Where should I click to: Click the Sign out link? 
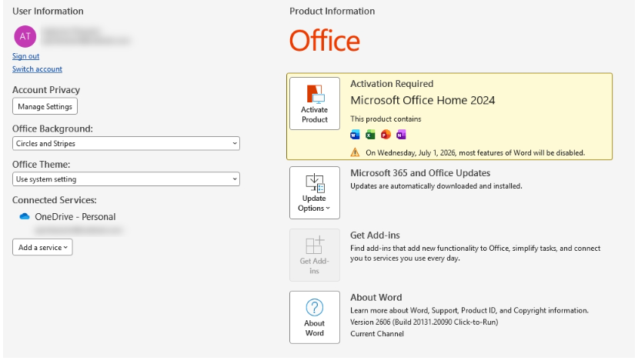25,56
